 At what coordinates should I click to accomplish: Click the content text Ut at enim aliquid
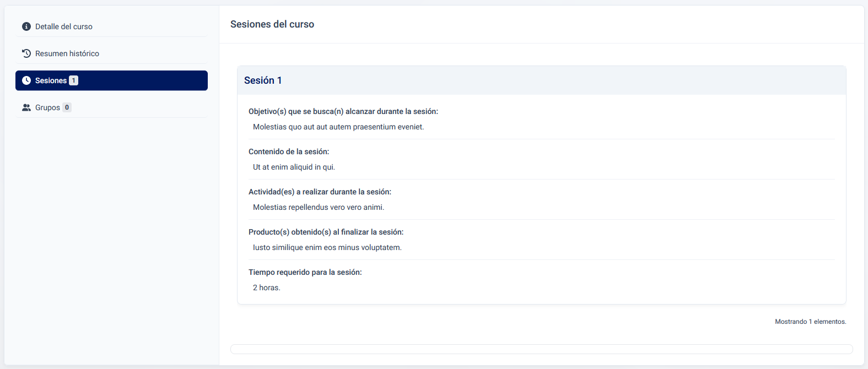(294, 167)
